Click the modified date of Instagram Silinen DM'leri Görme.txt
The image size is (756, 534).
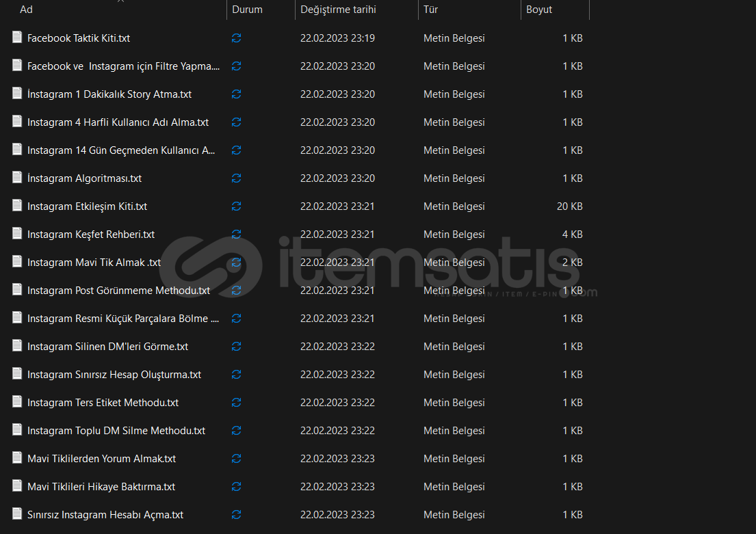[337, 347]
